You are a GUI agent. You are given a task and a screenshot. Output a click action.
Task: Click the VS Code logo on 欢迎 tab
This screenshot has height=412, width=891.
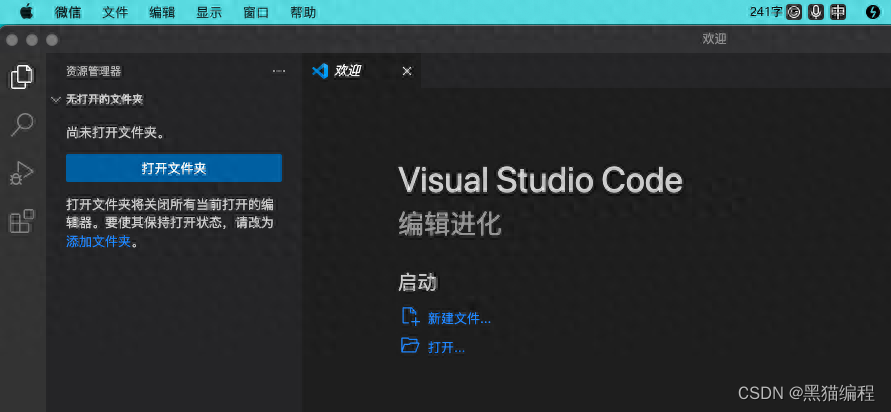[320, 71]
